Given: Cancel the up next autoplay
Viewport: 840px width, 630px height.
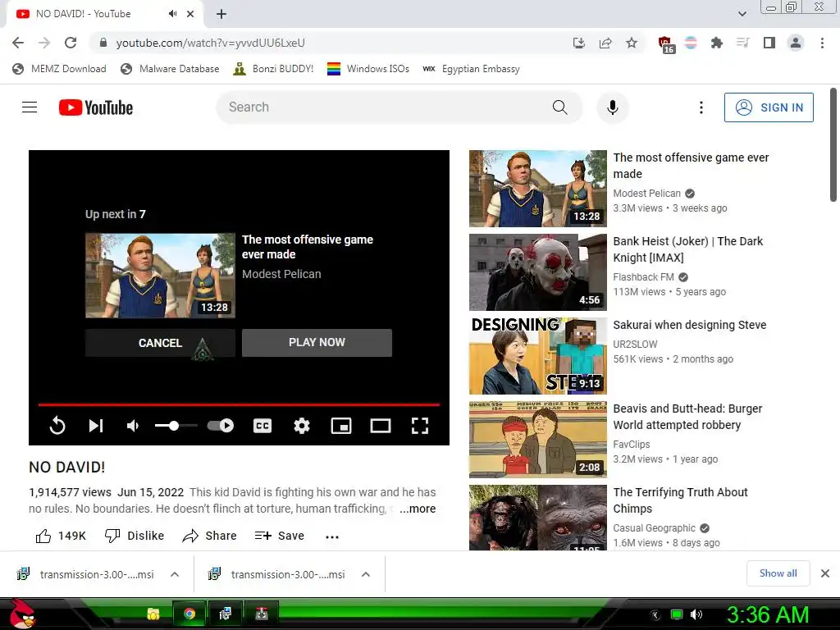Looking at the screenshot, I should [x=160, y=343].
